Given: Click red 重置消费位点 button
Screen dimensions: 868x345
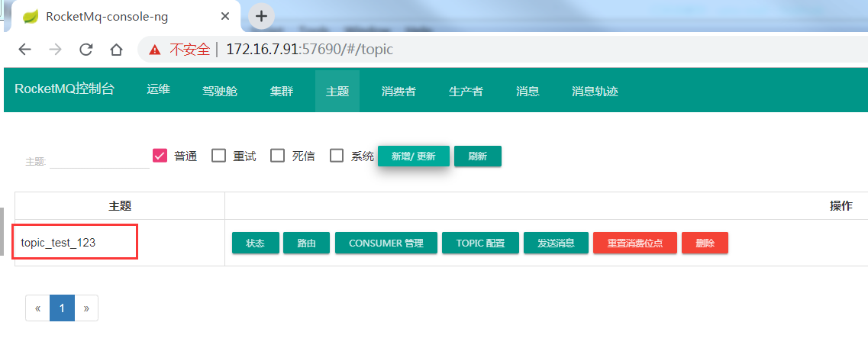Looking at the screenshot, I should 635,243.
